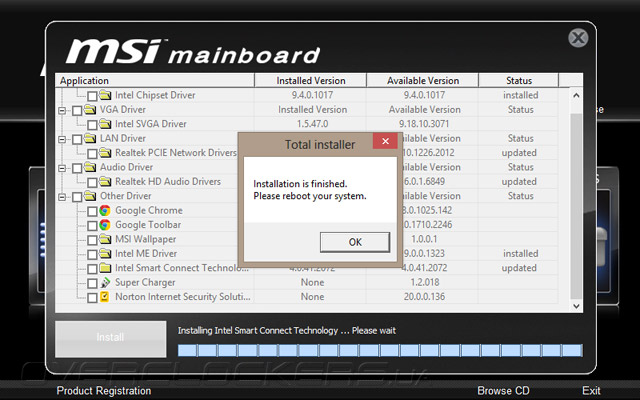Click the MSI Wallpaper folder icon

pos(105,239)
